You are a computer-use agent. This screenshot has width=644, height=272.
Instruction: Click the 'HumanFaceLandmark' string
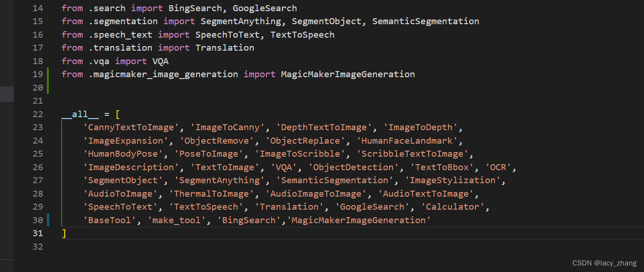407,141
